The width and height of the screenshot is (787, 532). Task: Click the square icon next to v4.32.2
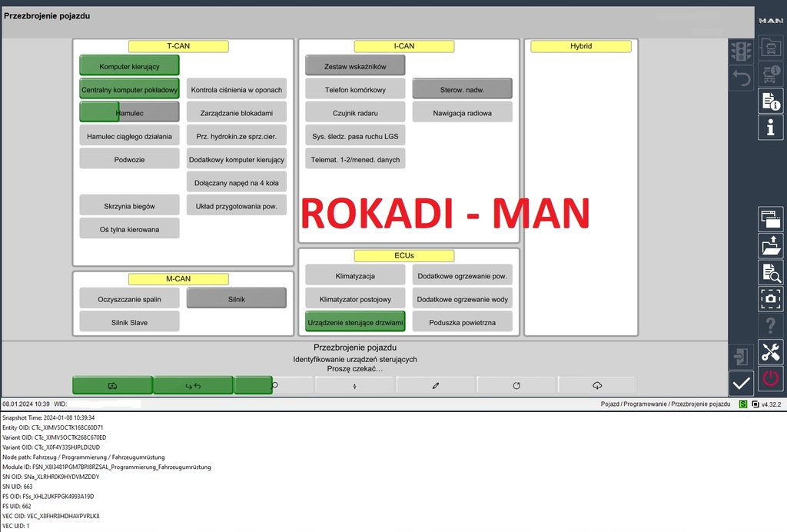[x=755, y=404]
